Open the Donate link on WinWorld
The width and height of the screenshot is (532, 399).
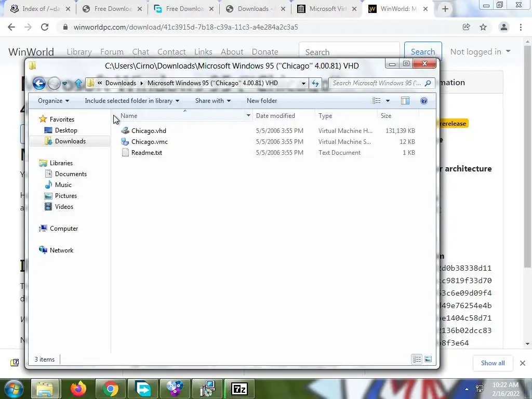click(265, 52)
